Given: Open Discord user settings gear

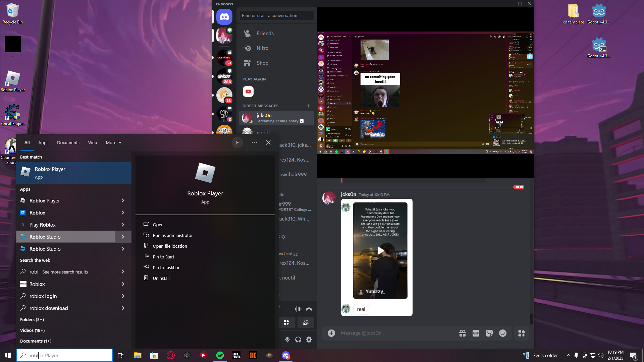Looking at the screenshot, I should coord(309,340).
